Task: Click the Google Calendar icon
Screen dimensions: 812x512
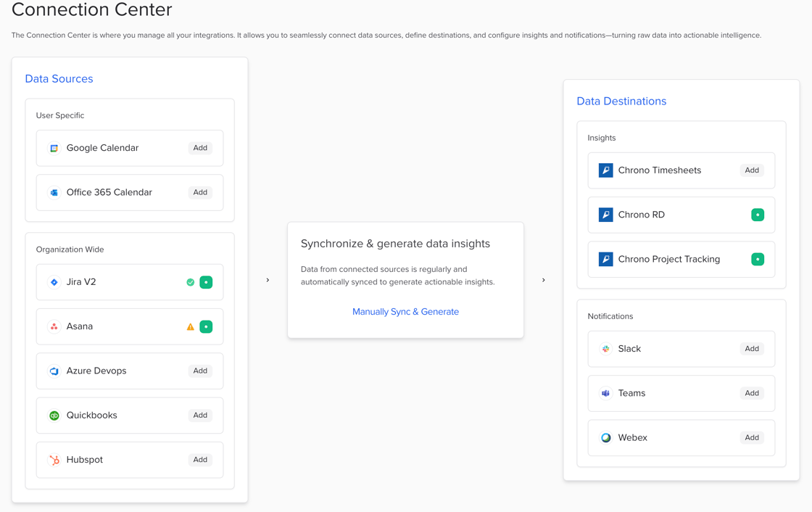Action: coord(54,148)
